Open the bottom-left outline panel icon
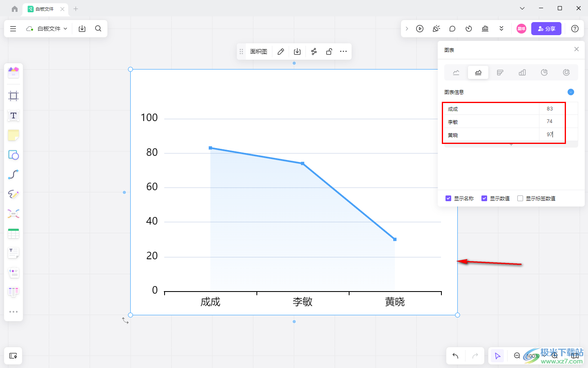Screen dimensions: 588x368 pyautogui.click(x=13, y=356)
